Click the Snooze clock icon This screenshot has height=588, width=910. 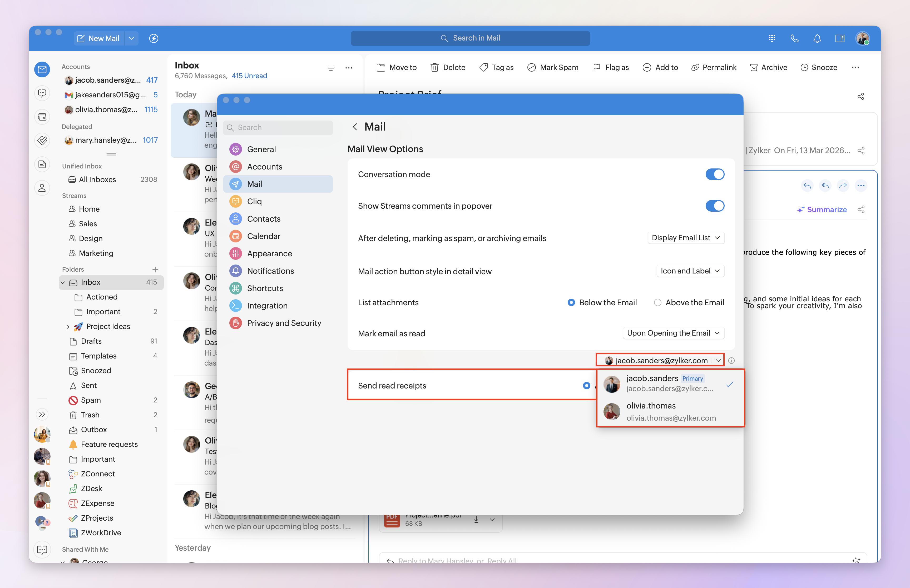(804, 68)
